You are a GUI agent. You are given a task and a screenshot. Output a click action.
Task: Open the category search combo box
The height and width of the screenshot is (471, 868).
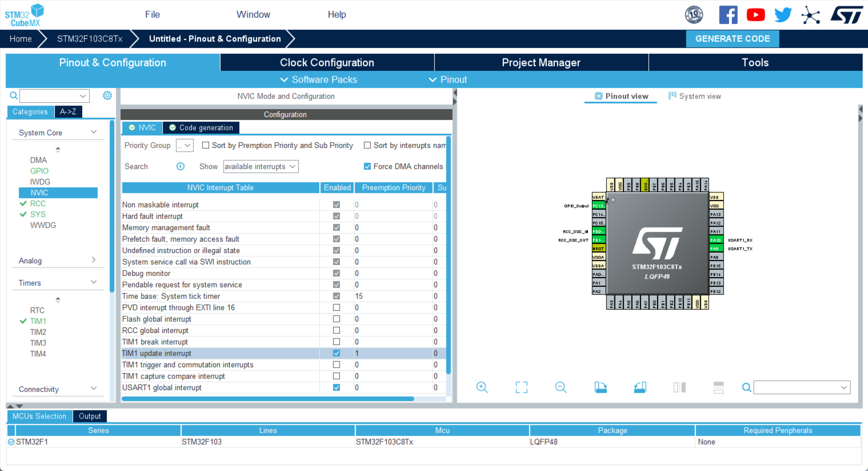tap(54, 96)
